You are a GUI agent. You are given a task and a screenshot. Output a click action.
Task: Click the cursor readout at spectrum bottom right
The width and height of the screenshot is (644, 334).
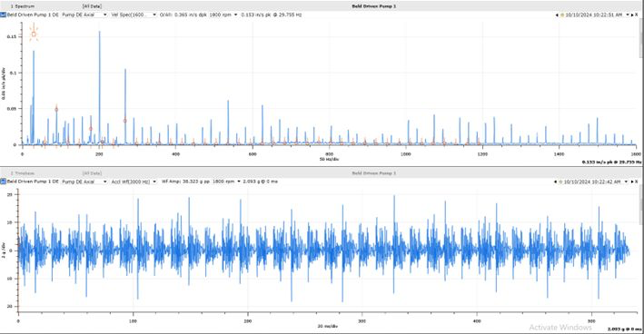tap(611, 162)
